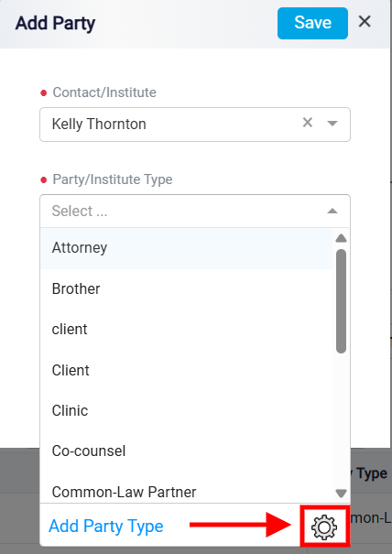Select the capitalized Client option
This screenshot has width=392, height=554.
186,370
